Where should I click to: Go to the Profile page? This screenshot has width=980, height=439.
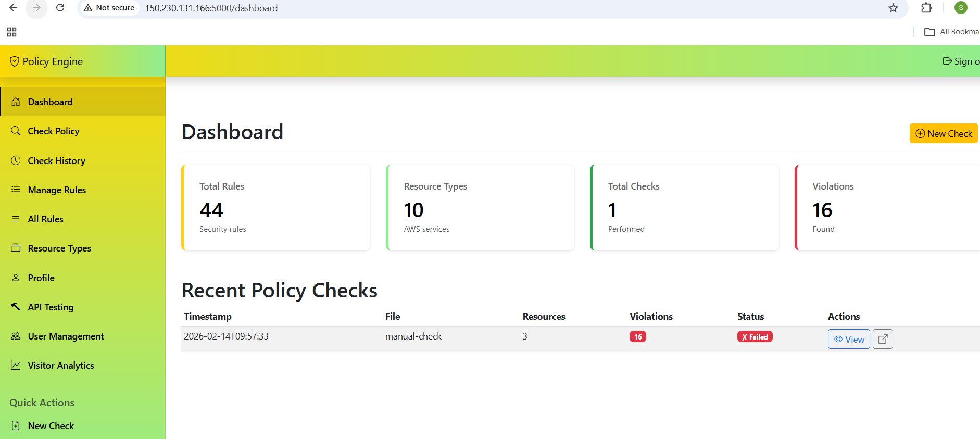(x=83, y=278)
